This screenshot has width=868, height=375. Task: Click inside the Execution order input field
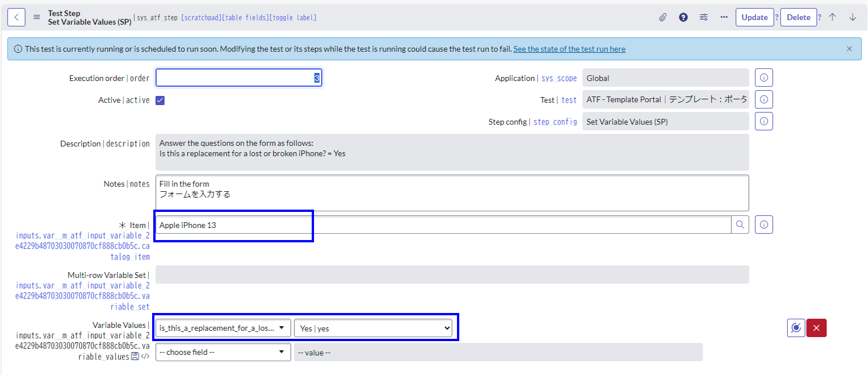(x=238, y=78)
